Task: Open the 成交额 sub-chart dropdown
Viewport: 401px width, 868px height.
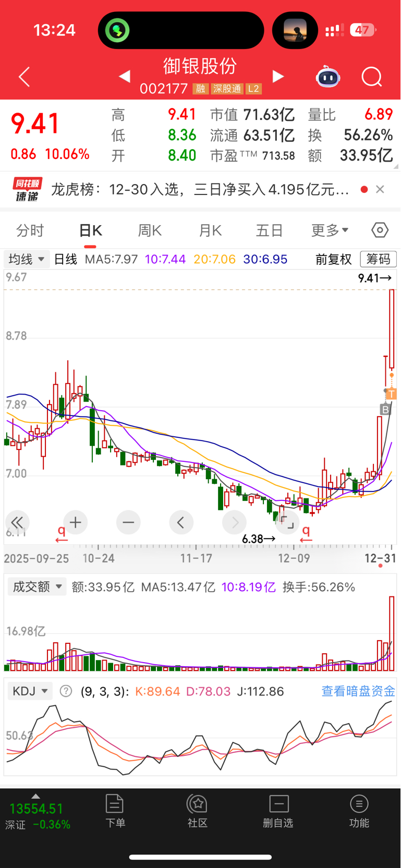Action: pos(37,587)
